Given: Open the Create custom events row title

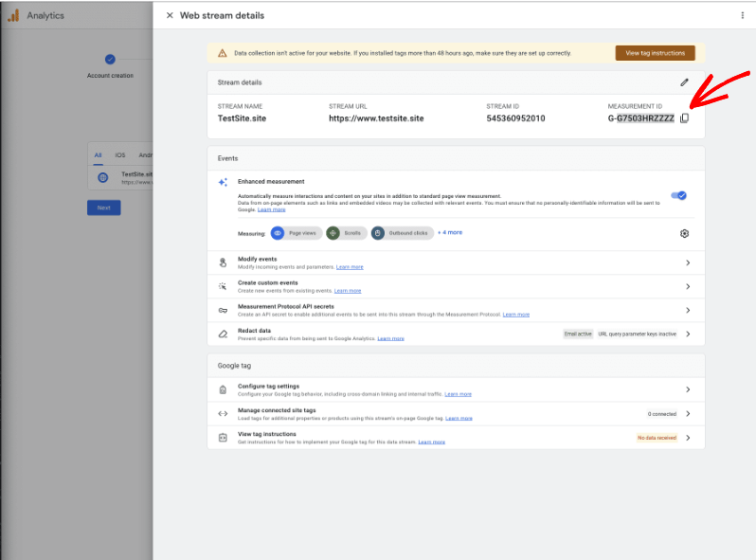Looking at the screenshot, I should coord(267,282).
